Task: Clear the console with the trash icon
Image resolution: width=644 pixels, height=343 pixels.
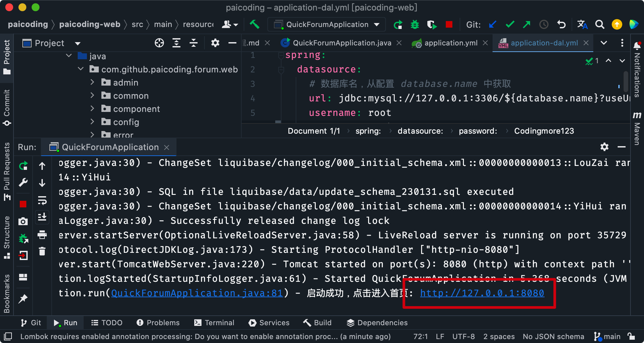Action: coord(42,251)
